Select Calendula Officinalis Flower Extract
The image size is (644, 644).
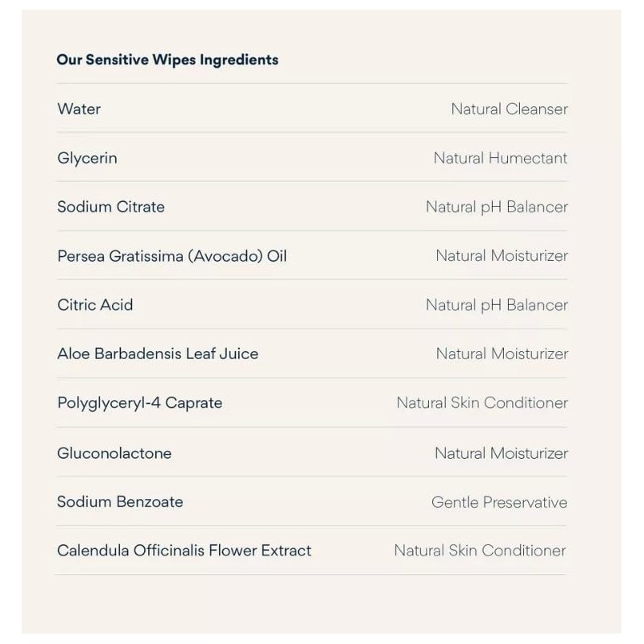click(184, 551)
